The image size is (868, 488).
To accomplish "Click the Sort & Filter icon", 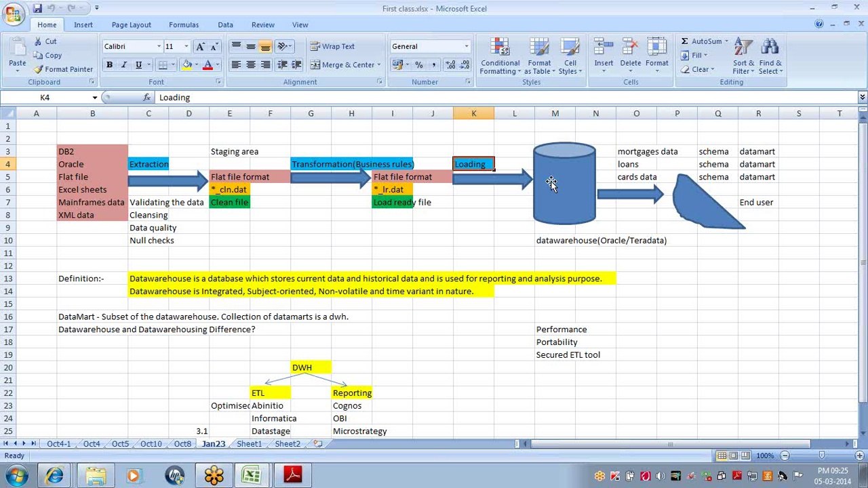I will coord(743,49).
